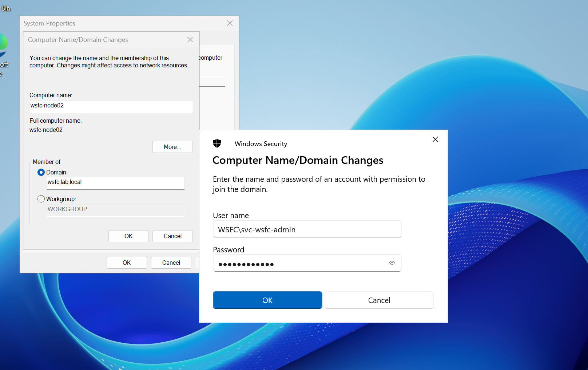The height and width of the screenshot is (370, 588).
Task: Click the 'Computer name:' label
Action: (x=51, y=95)
